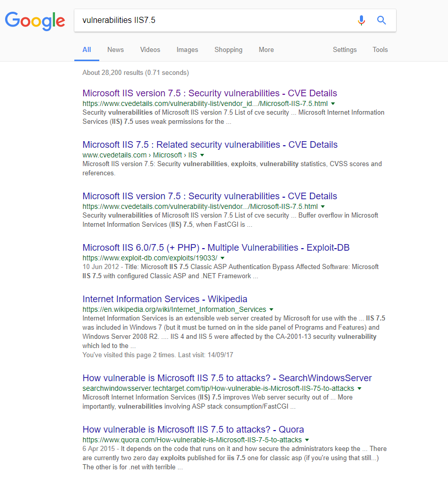Switch to the Images tab
Screen dimensions: 448x480
coord(187,49)
